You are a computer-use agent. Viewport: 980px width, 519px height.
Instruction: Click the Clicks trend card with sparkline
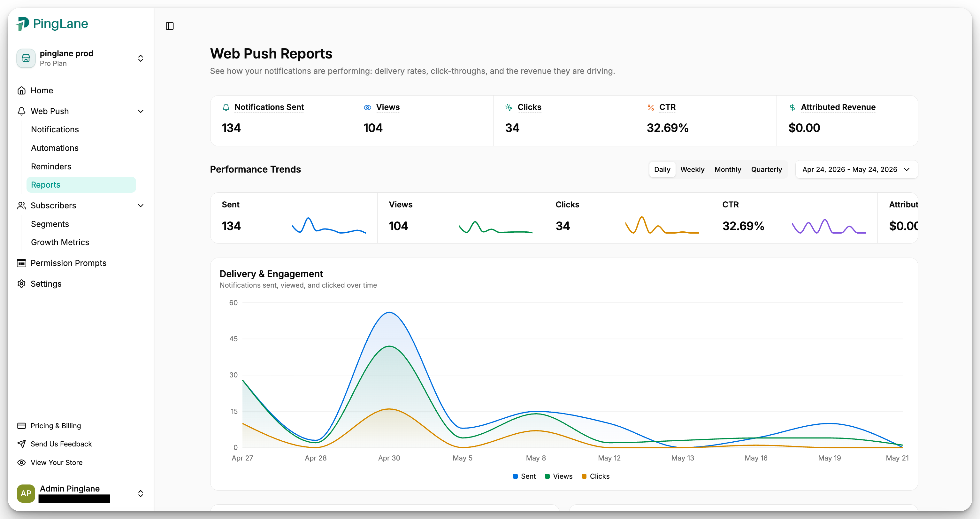pyautogui.click(x=627, y=218)
